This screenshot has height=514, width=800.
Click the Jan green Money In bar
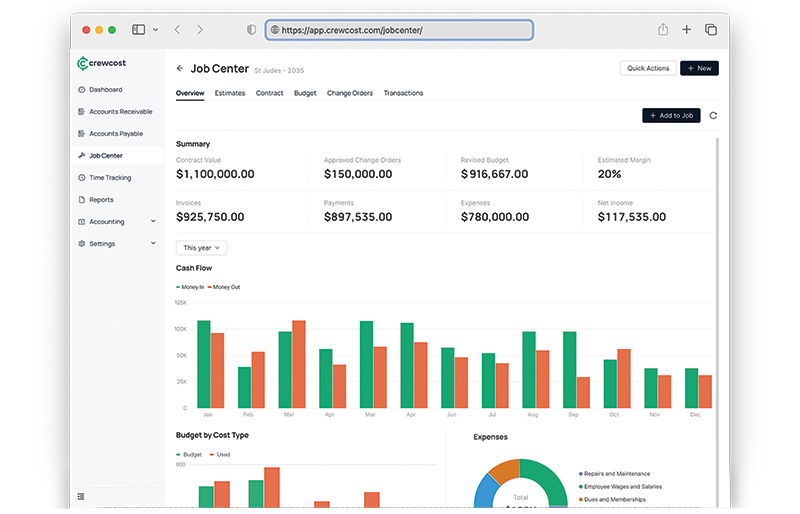(204, 364)
